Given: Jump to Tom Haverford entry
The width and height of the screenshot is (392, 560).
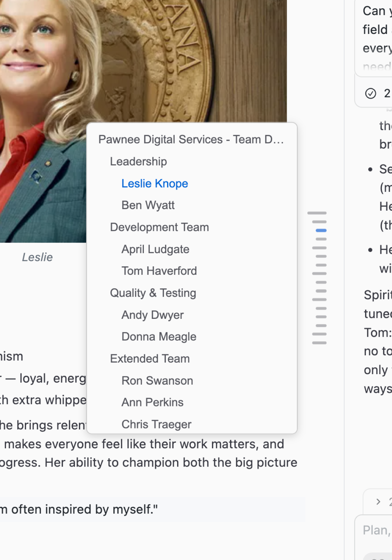Looking at the screenshot, I should [x=159, y=271].
